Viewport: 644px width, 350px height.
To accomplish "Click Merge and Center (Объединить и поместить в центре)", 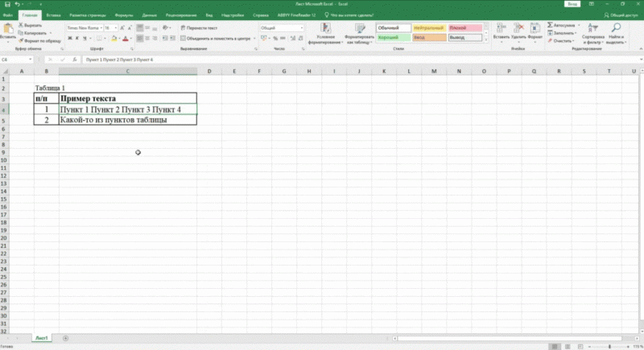I will pyautogui.click(x=216, y=38).
